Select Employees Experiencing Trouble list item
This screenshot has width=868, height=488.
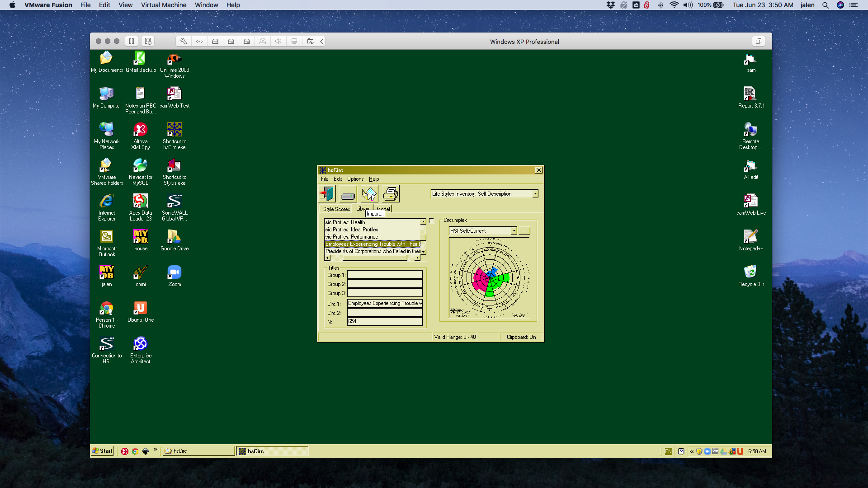coord(372,244)
